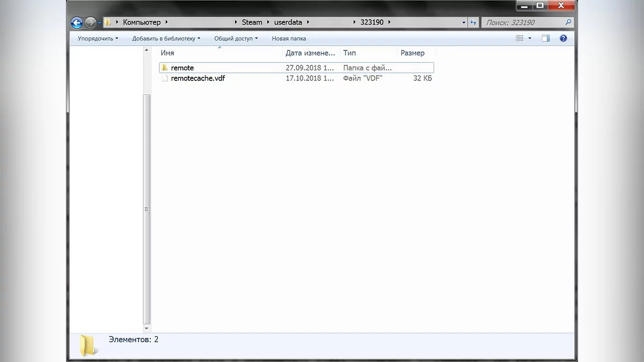This screenshot has height=362, width=644.
Task: Open the address bar history dropdown
Action: point(464,23)
